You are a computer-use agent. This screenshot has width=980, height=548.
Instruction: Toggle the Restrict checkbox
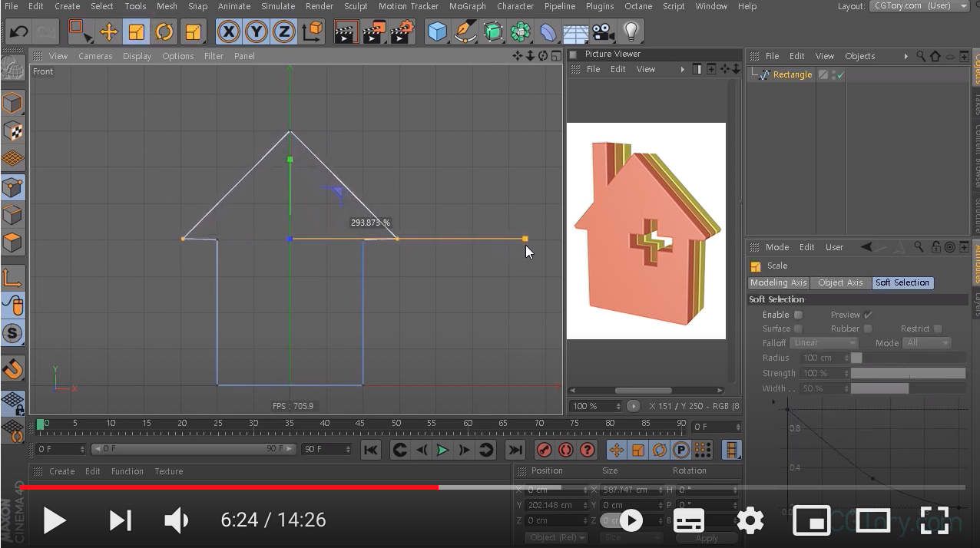939,328
